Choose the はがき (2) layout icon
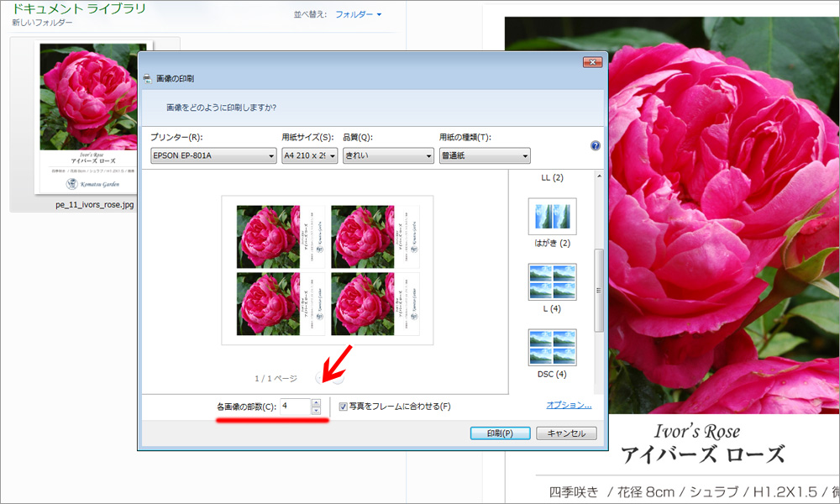Viewport: 840px width, 504px height. [552, 217]
